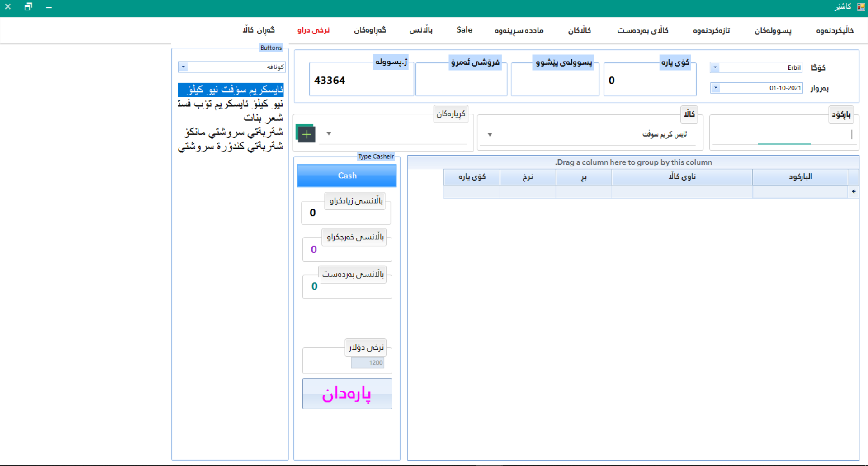Open the کونافە dropdown in Buttons panel

click(x=183, y=67)
